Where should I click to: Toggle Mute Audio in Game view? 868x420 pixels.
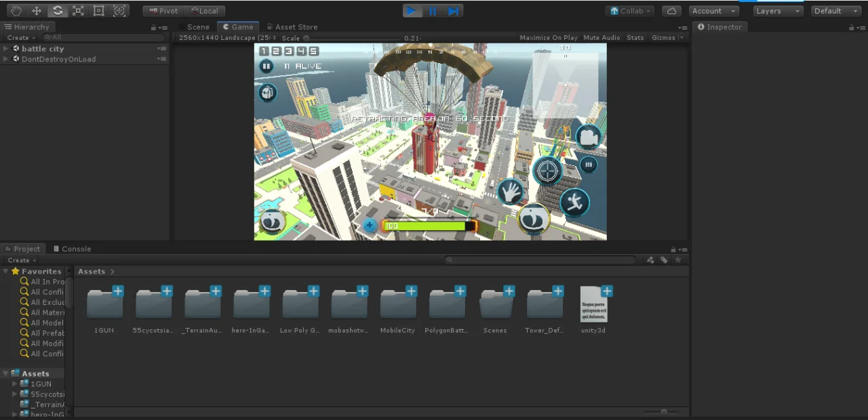[601, 38]
